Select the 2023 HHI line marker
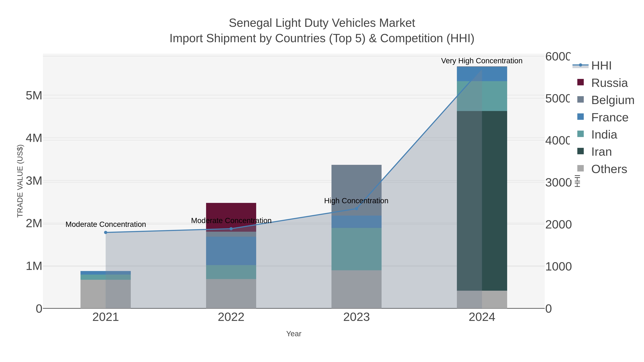Viewport: 644px width, 362px height. click(x=357, y=209)
